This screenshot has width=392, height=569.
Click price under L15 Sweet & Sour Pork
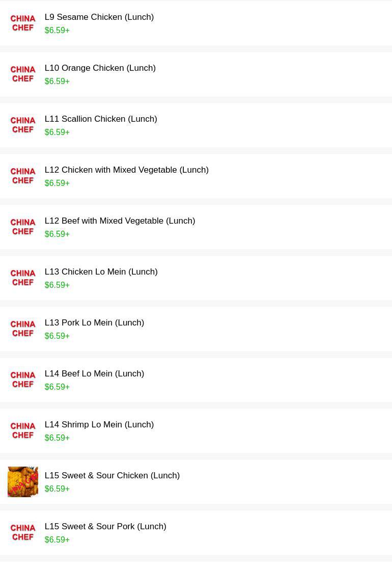pyautogui.click(x=57, y=540)
